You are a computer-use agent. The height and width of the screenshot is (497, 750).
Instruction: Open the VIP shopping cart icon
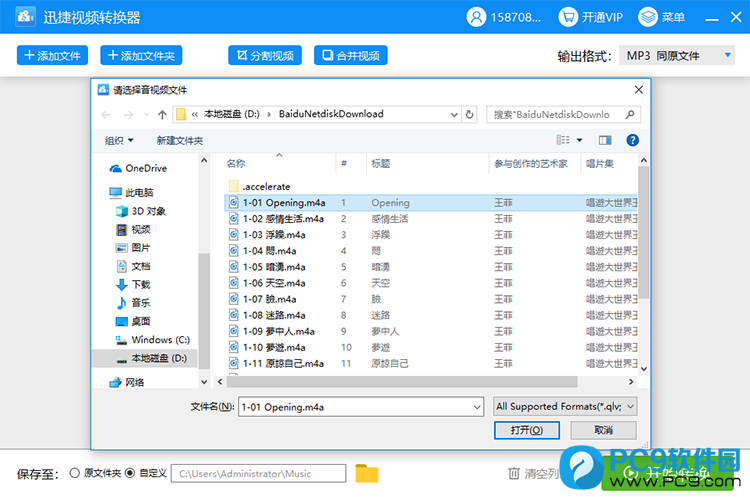coord(568,17)
